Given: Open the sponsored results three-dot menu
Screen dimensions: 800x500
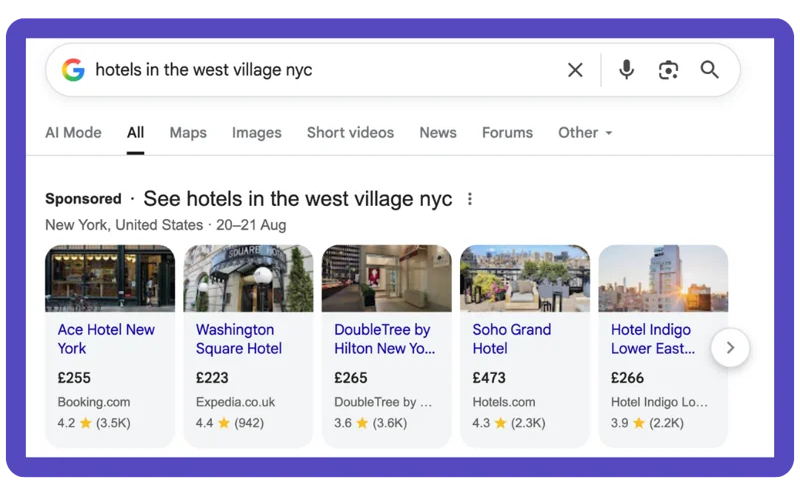Looking at the screenshot, I should 470,199.
